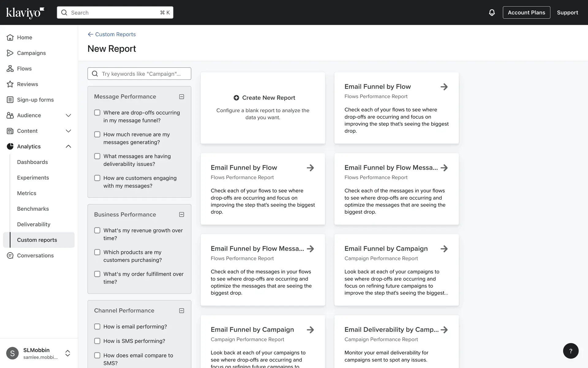
Task: Click the plus icon for Create New Report
Action: 236,98
